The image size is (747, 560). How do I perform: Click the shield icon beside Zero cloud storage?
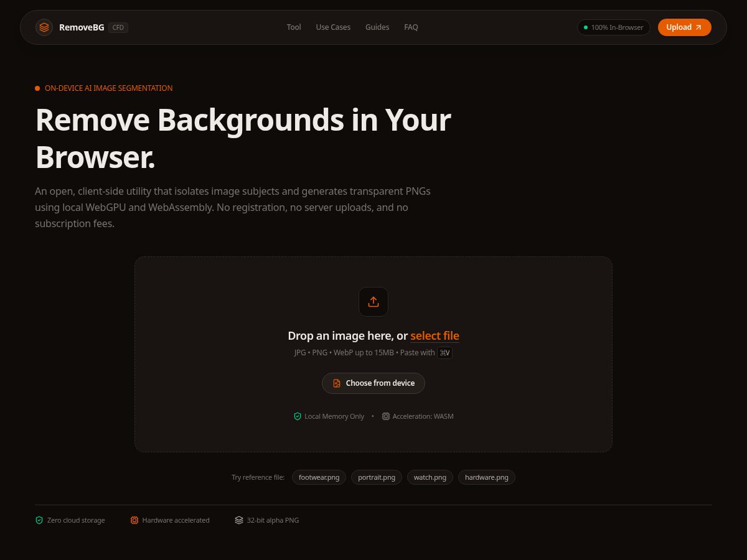pyautogui.click(x=39, y=520)
